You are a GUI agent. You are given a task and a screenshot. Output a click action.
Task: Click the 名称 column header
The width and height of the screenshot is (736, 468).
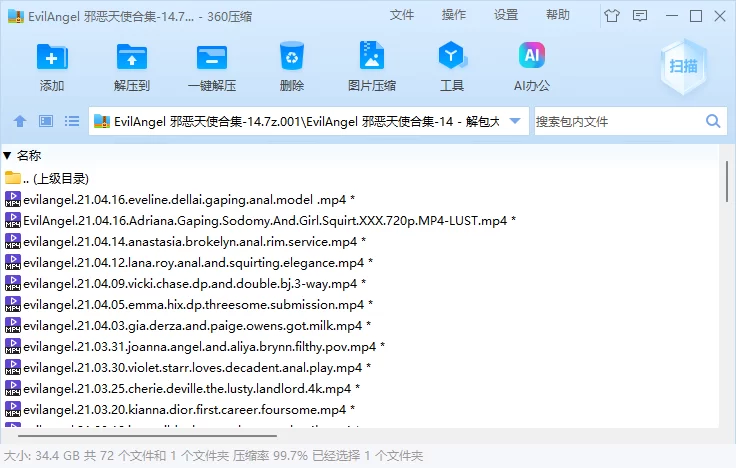(x=29, y=155)
